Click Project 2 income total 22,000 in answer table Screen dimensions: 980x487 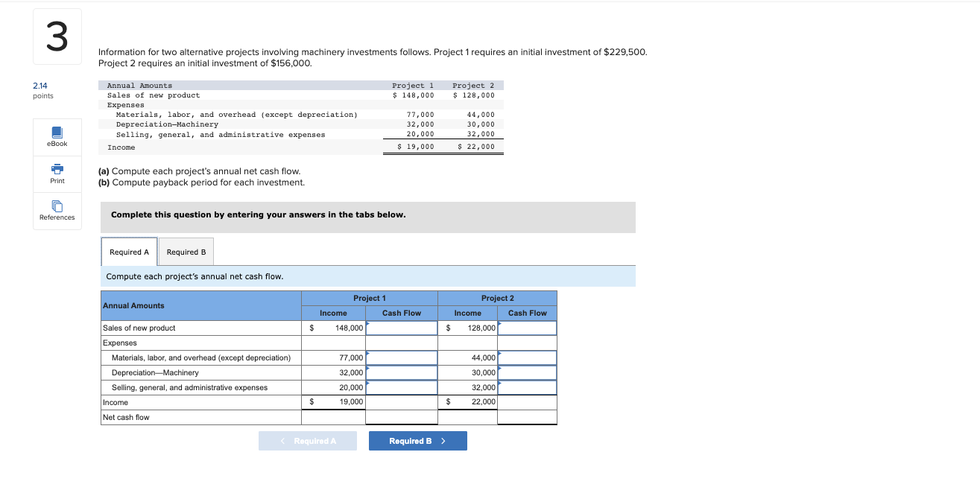pos(484,402)
